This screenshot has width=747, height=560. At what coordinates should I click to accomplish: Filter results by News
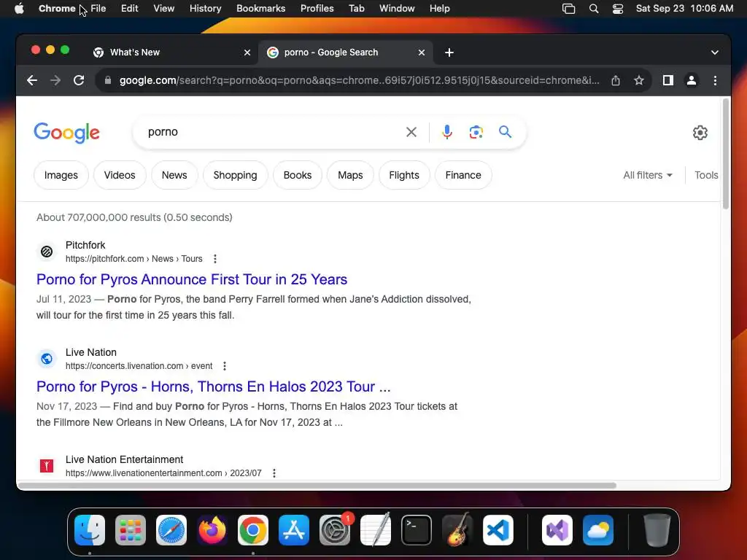(x=174, y=175)
